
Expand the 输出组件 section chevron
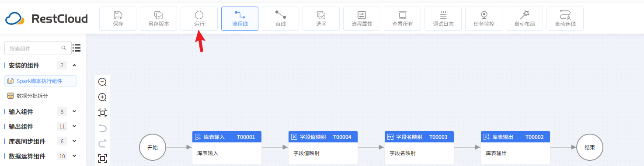click(74, 126)
